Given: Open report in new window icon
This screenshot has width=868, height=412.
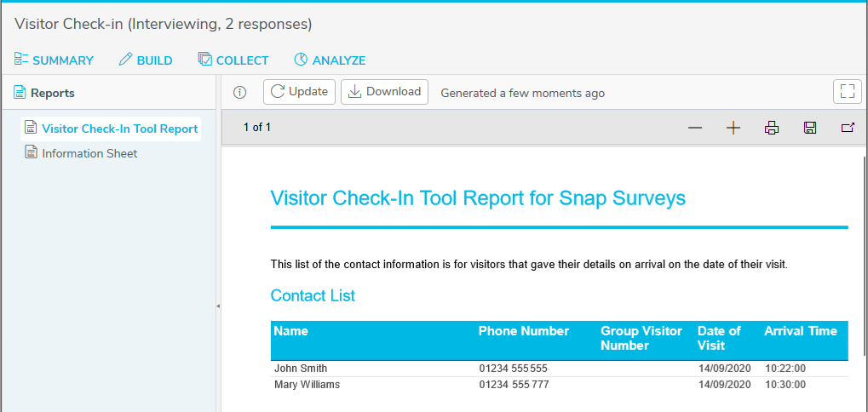Looking at the screenshot, I should point(848,129).
